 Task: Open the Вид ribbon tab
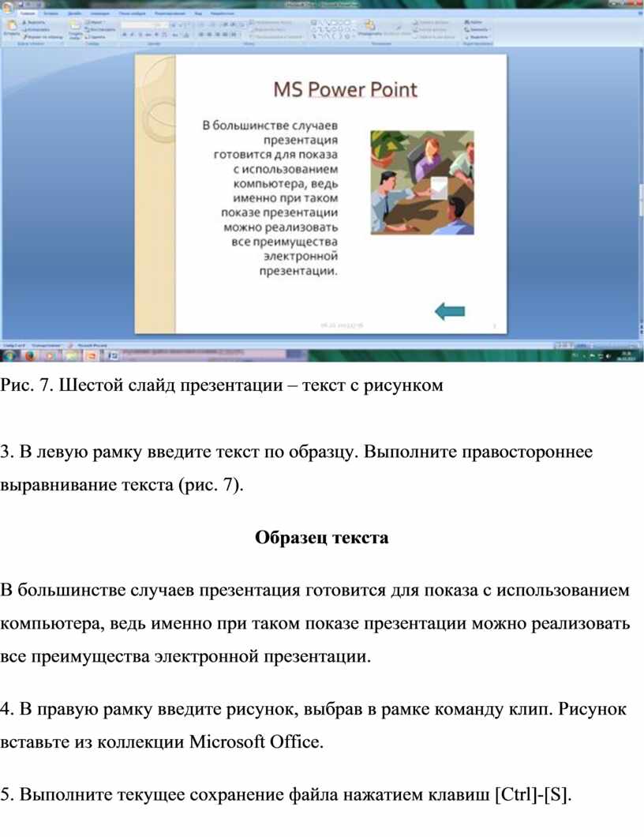(x=198, y=13)
